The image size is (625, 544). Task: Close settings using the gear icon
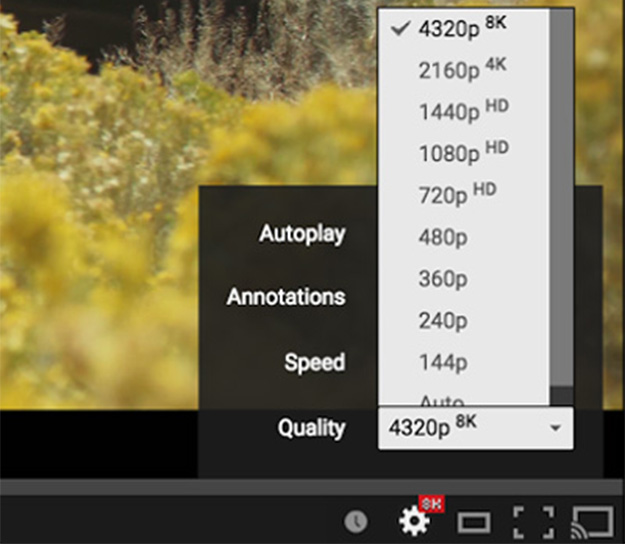tap(414, 520)
